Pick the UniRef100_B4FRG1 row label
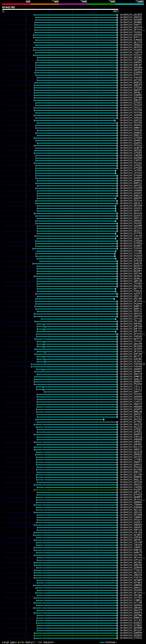Screen dimensions: 146x644 tap(131, 324)
